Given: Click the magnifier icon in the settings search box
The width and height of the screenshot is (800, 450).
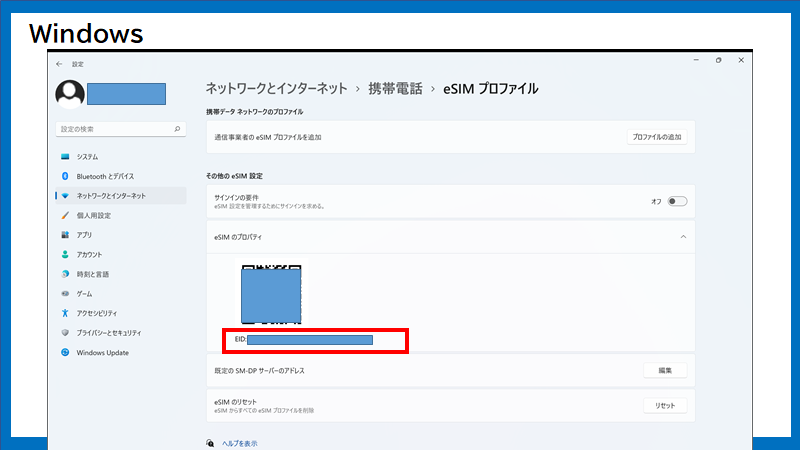Looking at the screenshot, I should (177, 129).
